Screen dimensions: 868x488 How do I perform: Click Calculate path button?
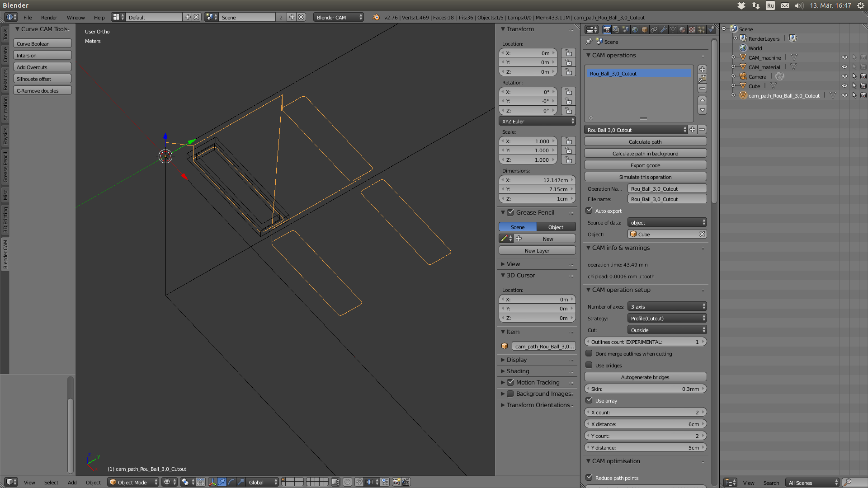click(x=645, y=142)
